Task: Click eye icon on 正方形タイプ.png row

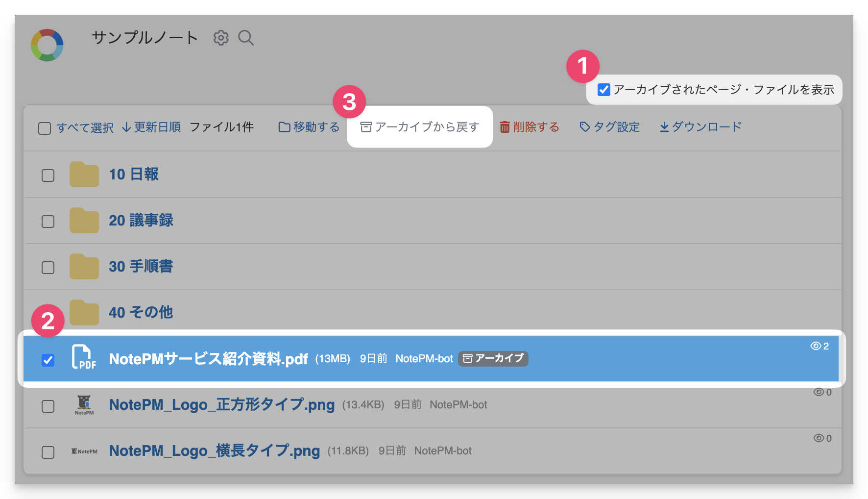Action: pos(819,392)
